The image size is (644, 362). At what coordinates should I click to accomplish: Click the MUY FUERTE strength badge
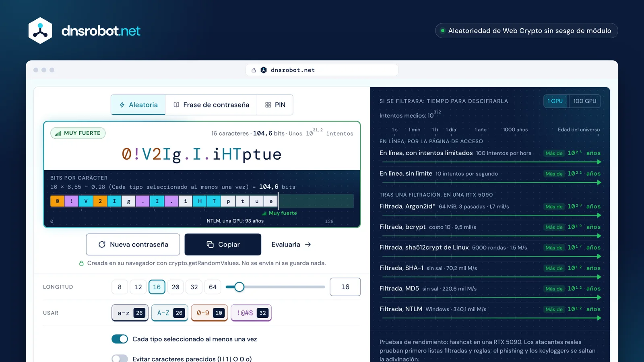tap(78, 133)
